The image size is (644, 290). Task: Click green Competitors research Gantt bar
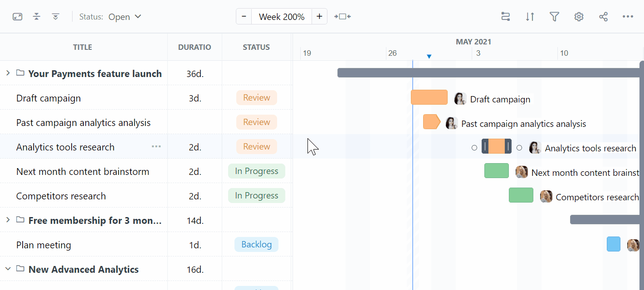coord(521,195)
